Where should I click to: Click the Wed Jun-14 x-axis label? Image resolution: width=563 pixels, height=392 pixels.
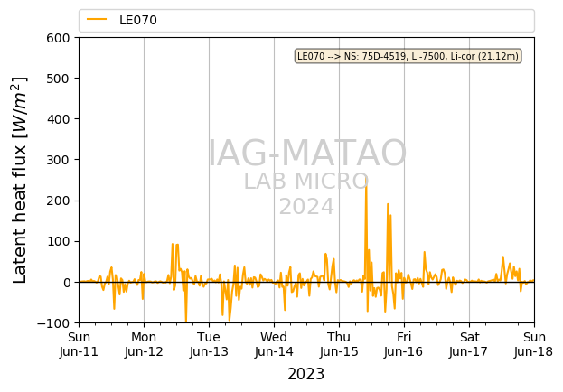coord(274,344)
